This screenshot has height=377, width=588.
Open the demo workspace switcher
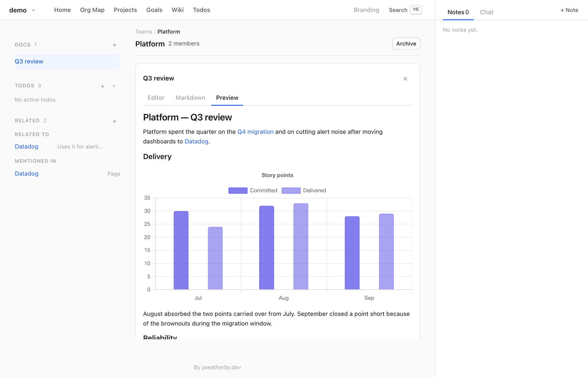point(22,10)
